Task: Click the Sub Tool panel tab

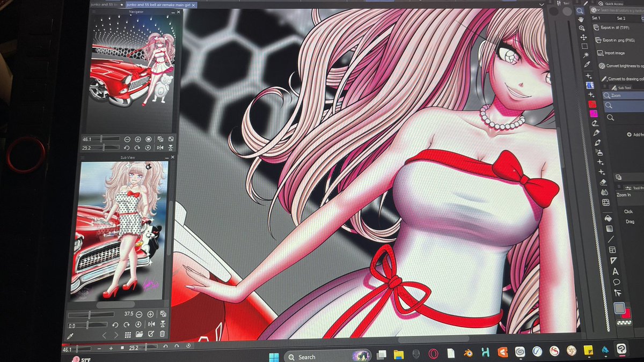Action: (621, 87)
